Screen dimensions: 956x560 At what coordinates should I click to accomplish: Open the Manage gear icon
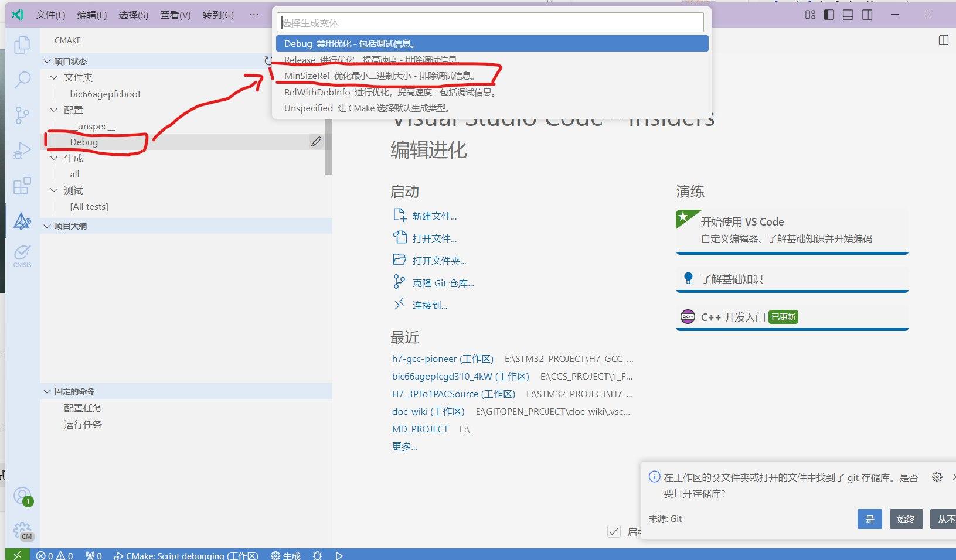tap(22, 531)
